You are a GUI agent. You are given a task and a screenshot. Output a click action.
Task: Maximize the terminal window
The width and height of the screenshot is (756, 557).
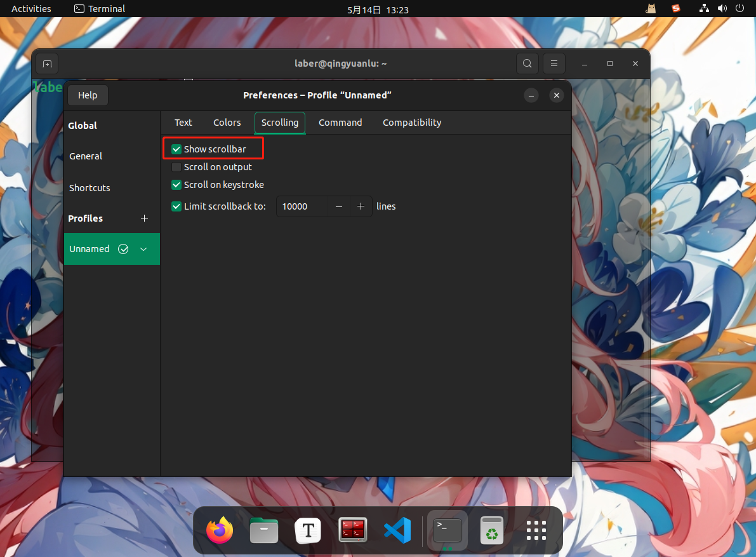610,64
